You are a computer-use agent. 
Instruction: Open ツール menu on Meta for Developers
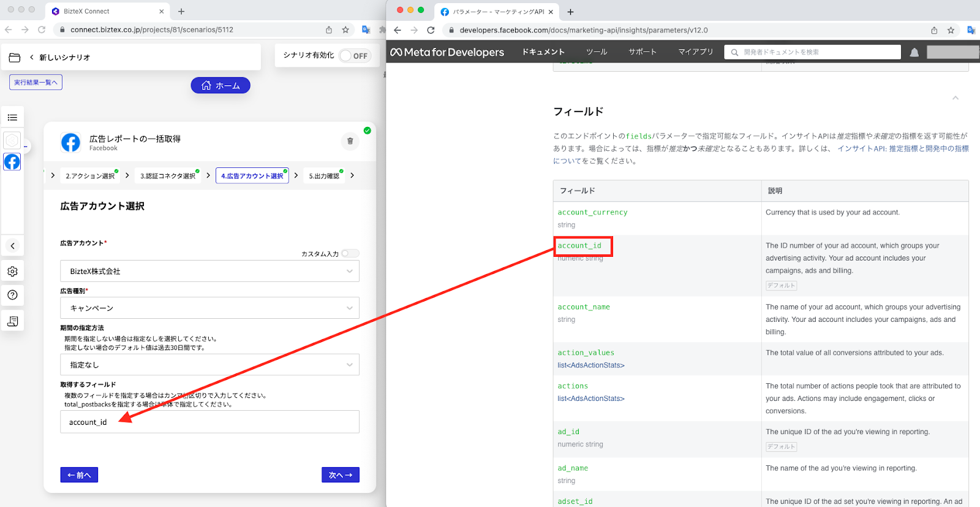coord(597,52)
